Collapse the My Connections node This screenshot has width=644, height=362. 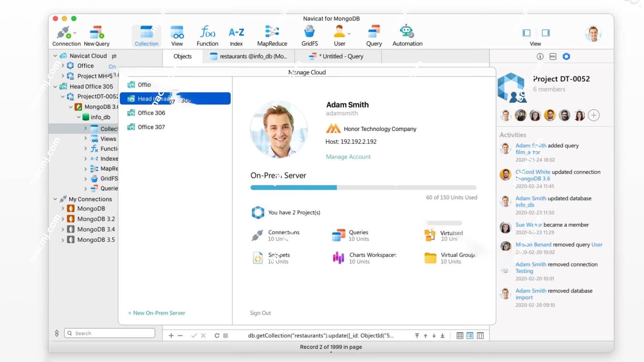(x=55, y=199)
